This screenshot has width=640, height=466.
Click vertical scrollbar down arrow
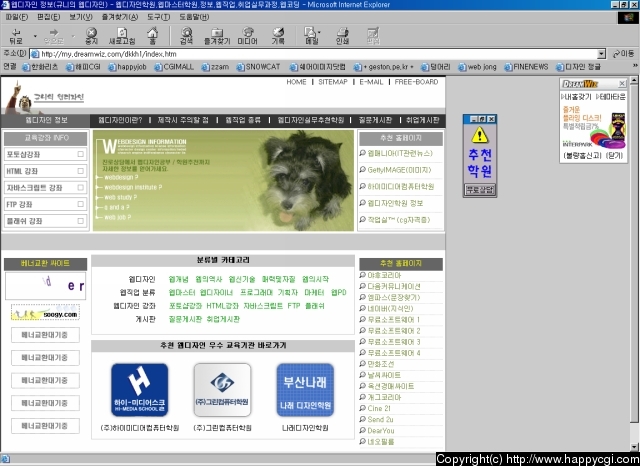point(634,446)
